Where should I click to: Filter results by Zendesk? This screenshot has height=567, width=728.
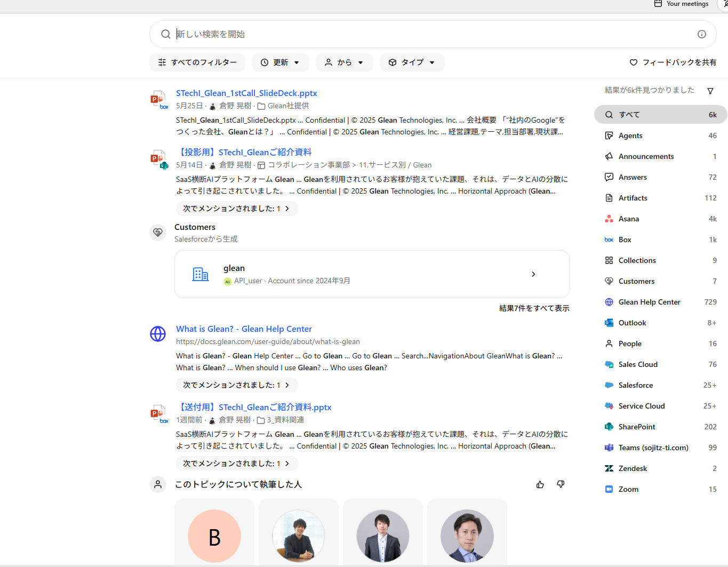pyautogui.click(x=660, y=468)
